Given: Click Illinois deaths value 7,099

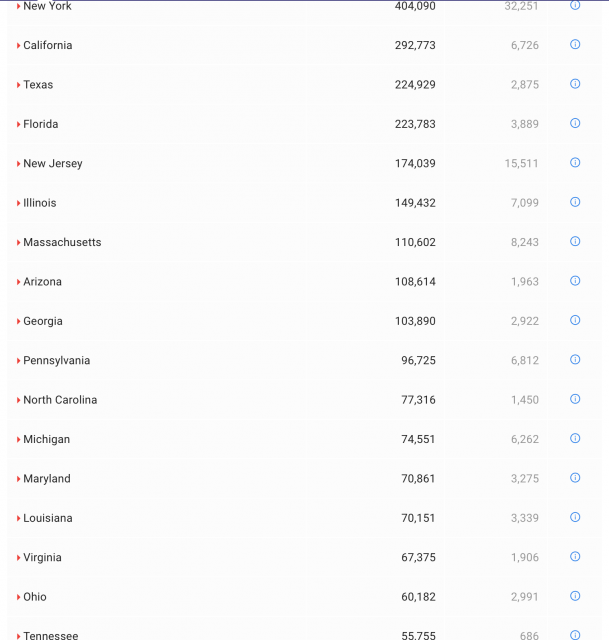Looking at the screenshot, I should [524, 203].
